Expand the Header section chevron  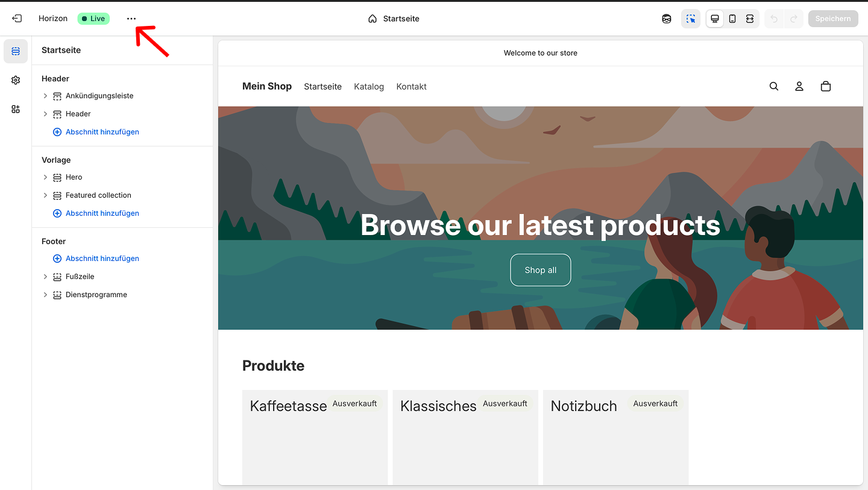coord(45,114)
